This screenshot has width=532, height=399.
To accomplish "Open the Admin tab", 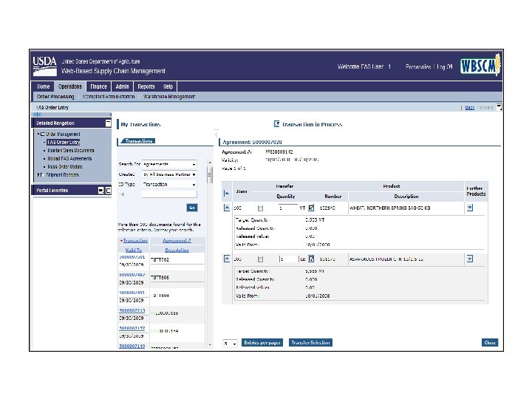I will pyautogui.click(x=122, y=86).
